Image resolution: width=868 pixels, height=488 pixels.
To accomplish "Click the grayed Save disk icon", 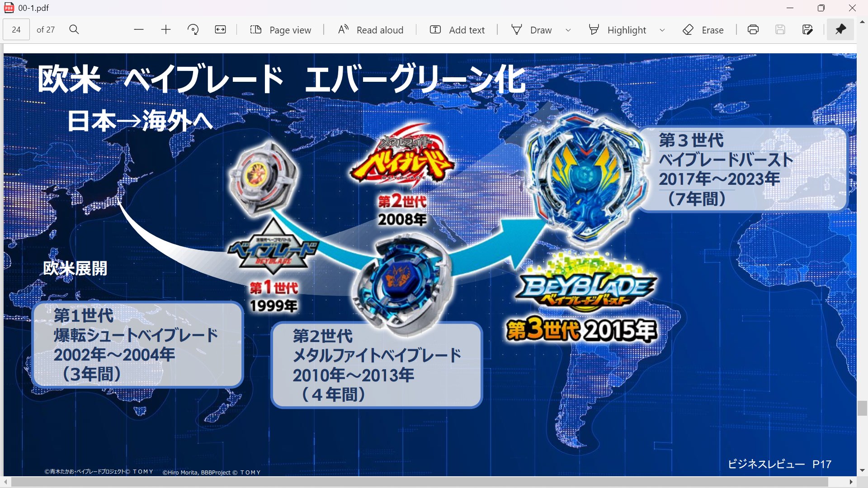I will [x=780, y=30].
